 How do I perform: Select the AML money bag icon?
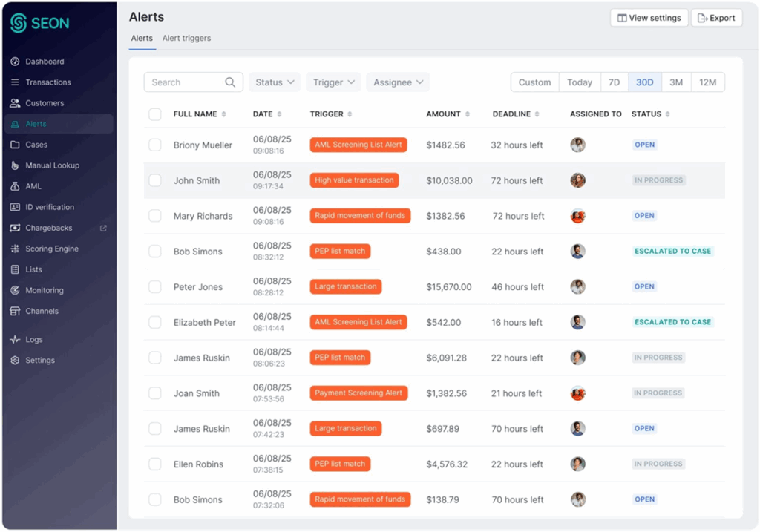tap(15, 186)
